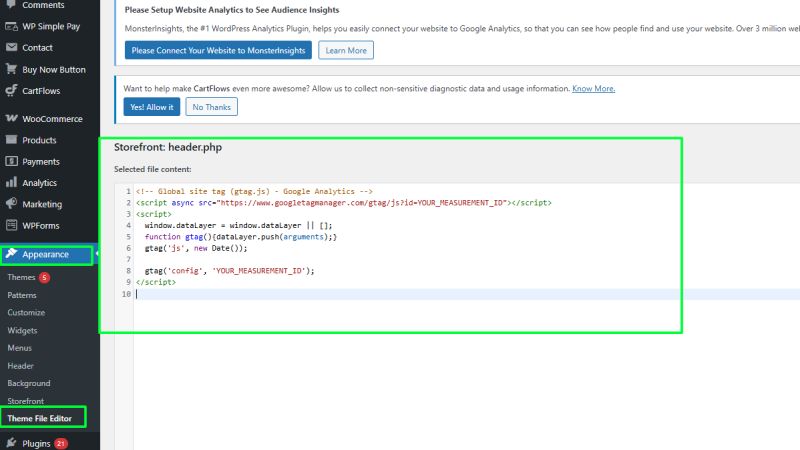Open Menus submenu item
This screenshot has height=450, width=800.
(19, 347)
